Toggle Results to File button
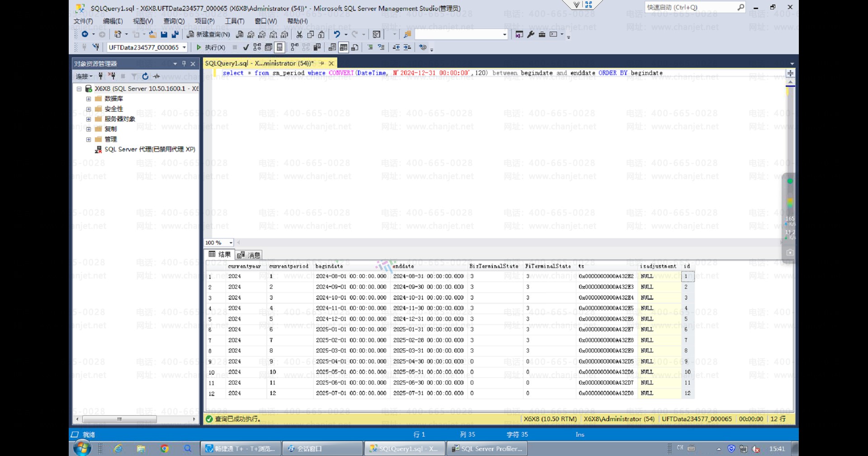Viewport: 868px width, 456px height. coord(355,47)
